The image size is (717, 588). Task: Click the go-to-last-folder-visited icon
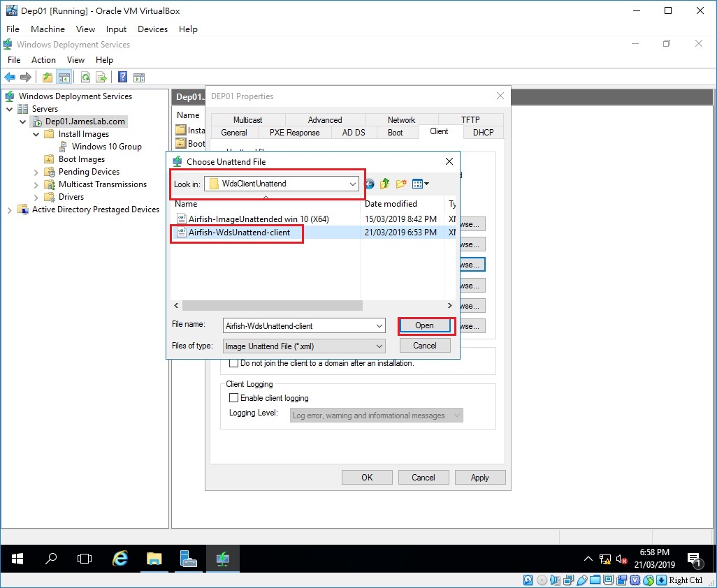point(369,184)
